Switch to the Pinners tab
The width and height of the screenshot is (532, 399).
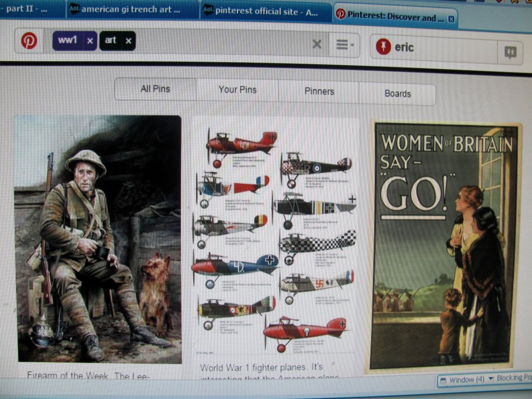point(319,91)
